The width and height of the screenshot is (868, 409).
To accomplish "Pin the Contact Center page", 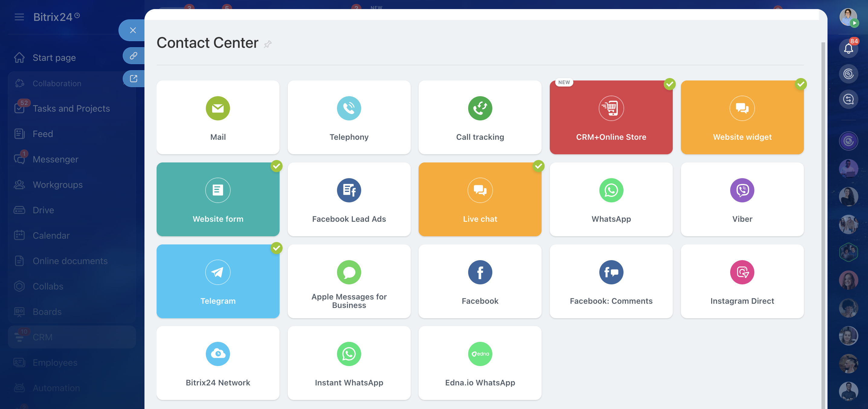I will coord(267,44).
